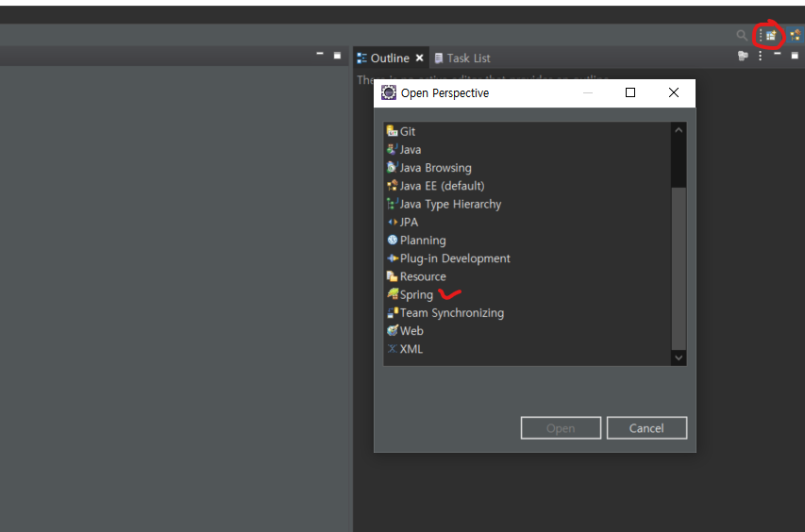Click the Open Perspective toolbar icon
Viewport: 805px width, 532px height.
click(x=771, y=36)
